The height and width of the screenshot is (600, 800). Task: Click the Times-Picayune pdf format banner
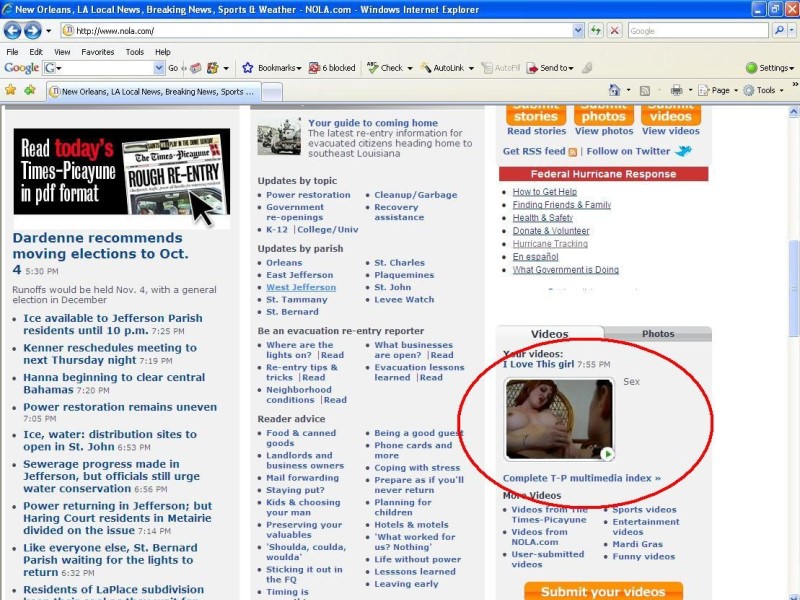pos(121,172)
